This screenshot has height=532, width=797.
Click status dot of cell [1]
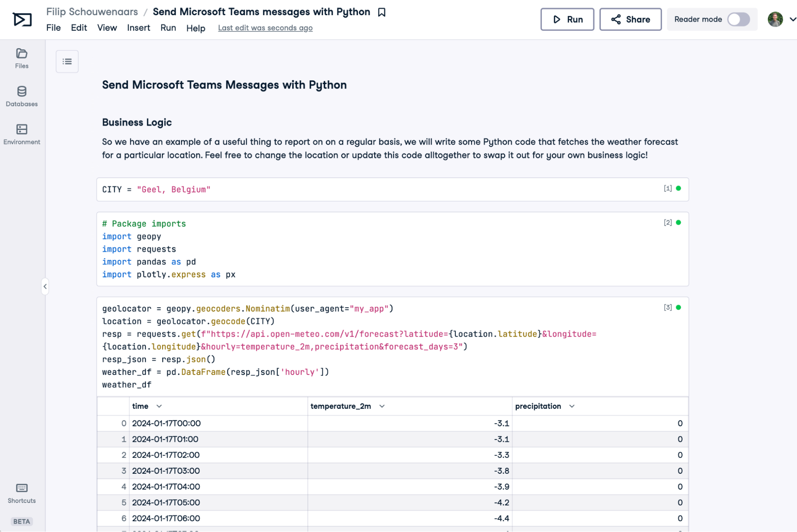click(x=678, y=188)
